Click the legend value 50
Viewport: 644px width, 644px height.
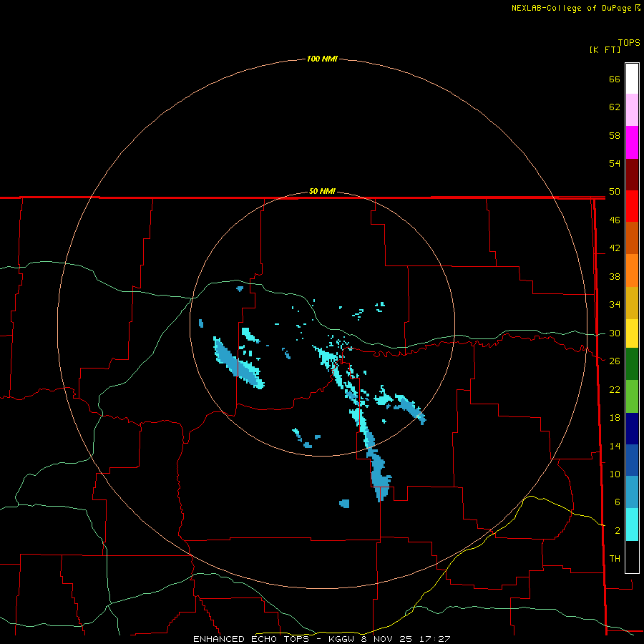(x=615, y=192)
